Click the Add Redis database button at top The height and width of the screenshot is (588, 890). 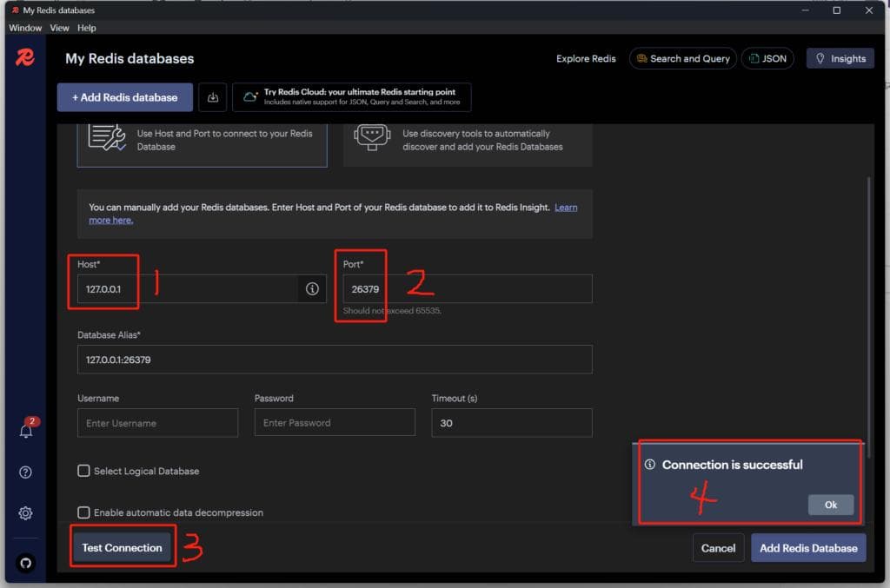click(x=125, y=97)
